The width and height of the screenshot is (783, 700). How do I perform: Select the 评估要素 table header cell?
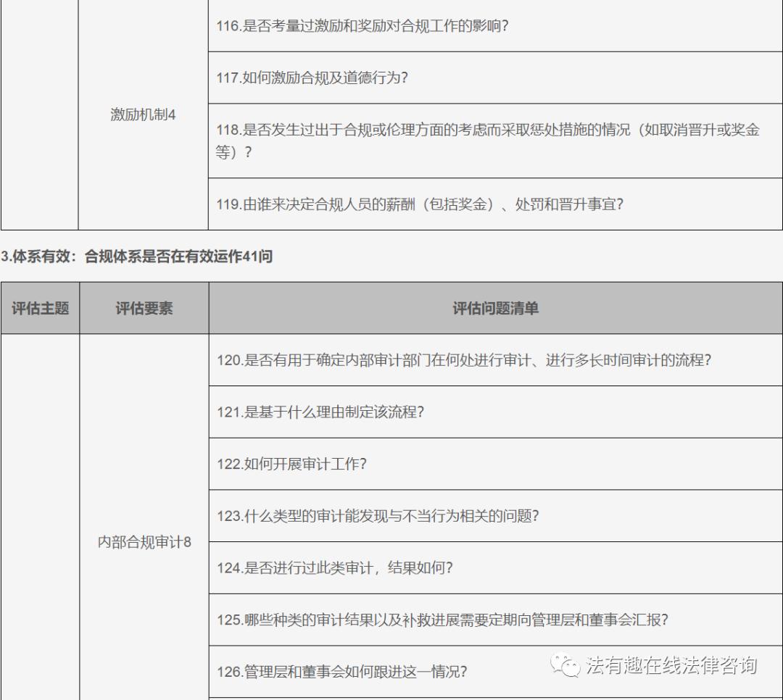[x=144, y=308]
